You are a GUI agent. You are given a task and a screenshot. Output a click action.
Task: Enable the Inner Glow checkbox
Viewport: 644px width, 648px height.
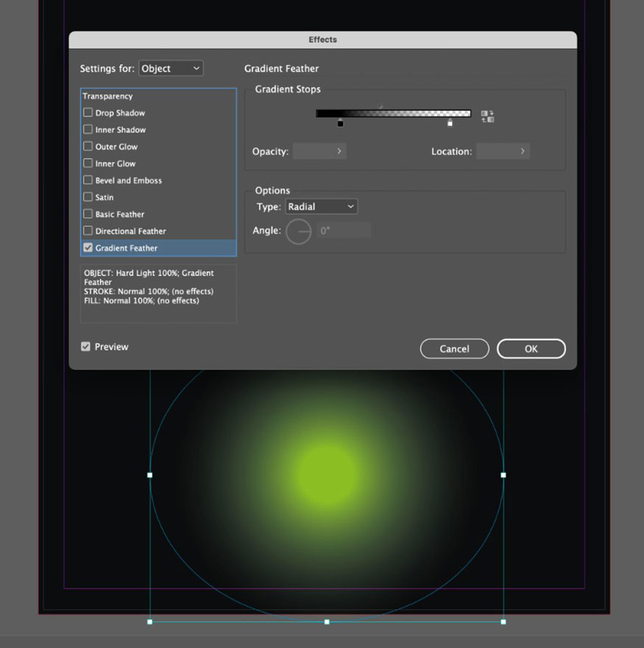click(x=88, y=163)
